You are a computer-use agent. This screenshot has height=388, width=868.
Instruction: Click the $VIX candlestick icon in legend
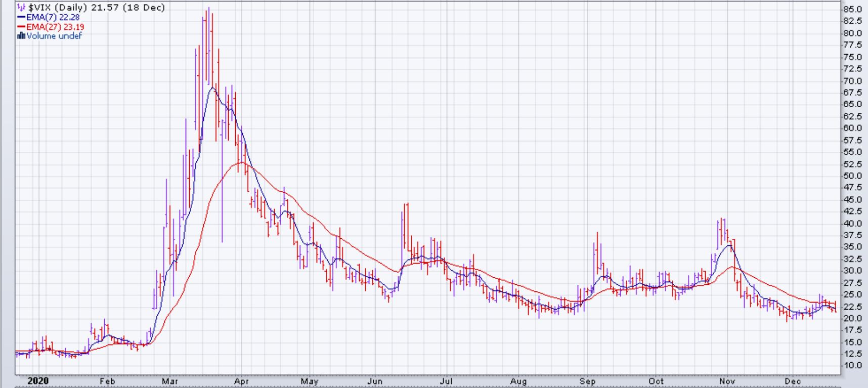[x=21, y=8]
